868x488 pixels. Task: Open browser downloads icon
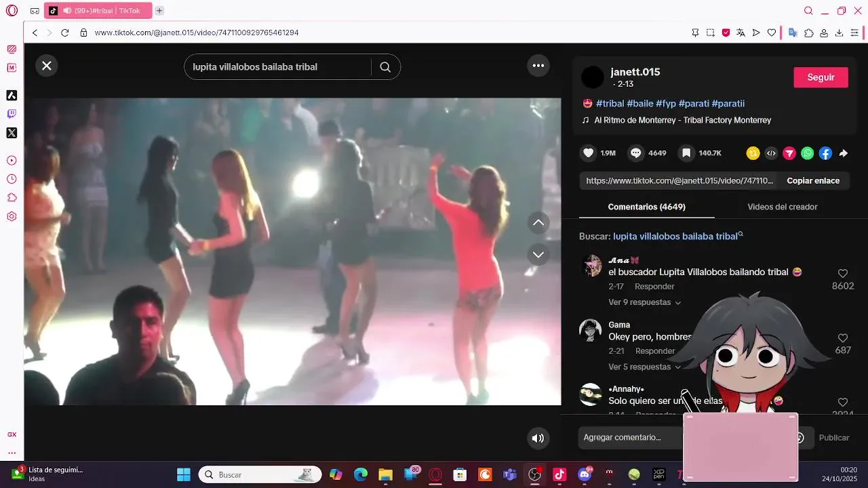coord(839,33)
